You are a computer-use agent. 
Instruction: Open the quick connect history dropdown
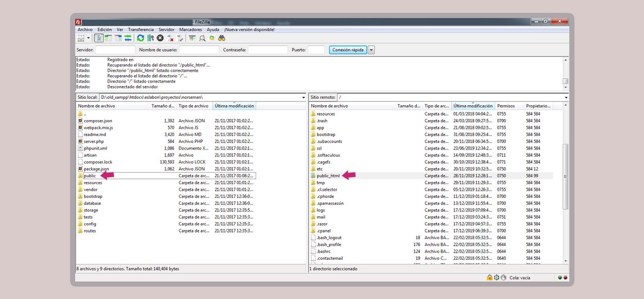pos(371,50)
